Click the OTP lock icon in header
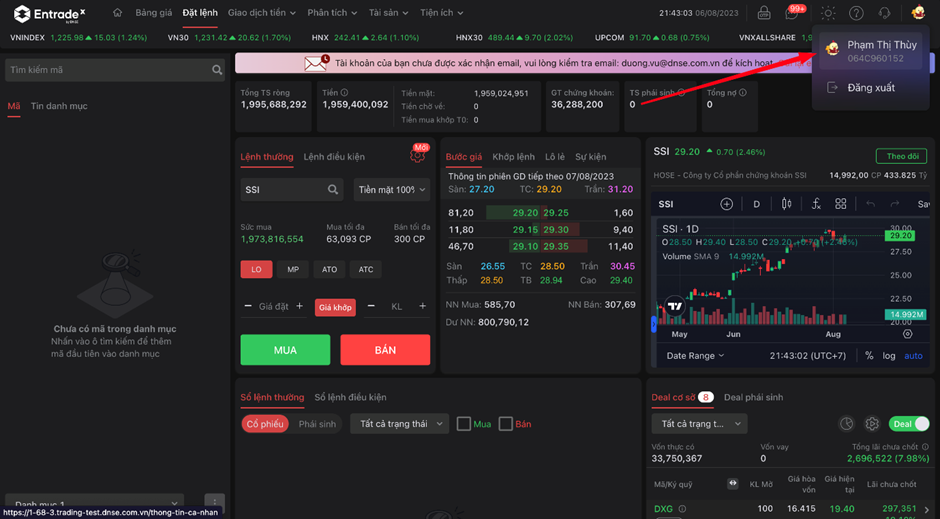The image size is (940, 519). point(764,13)
